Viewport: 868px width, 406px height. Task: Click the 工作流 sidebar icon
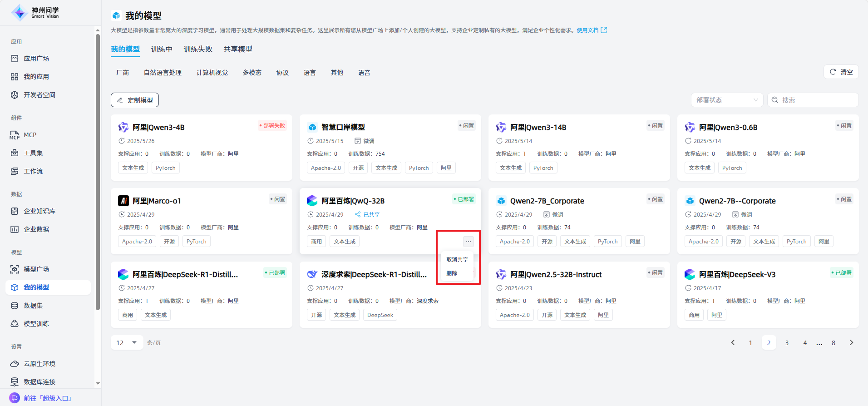pyautogui.click(x=15, y=171)
